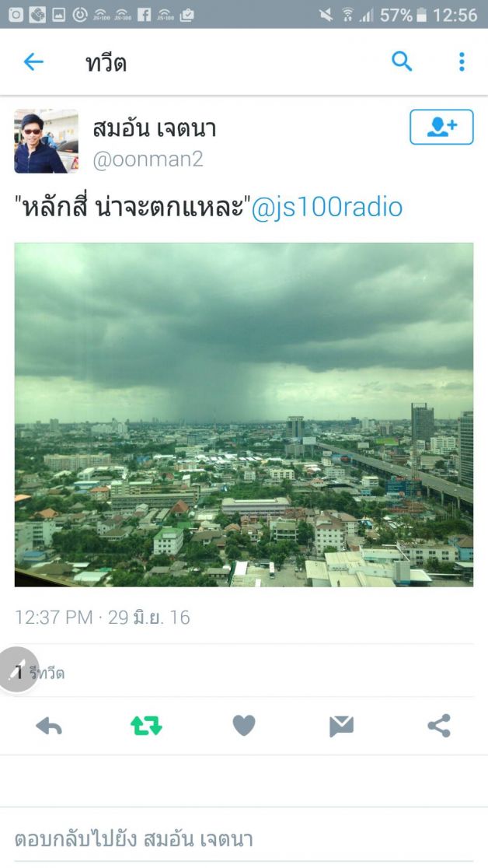Toggle the green retweet icon
The width and height of the screenshot is (488, 868).
coord(147,726)
